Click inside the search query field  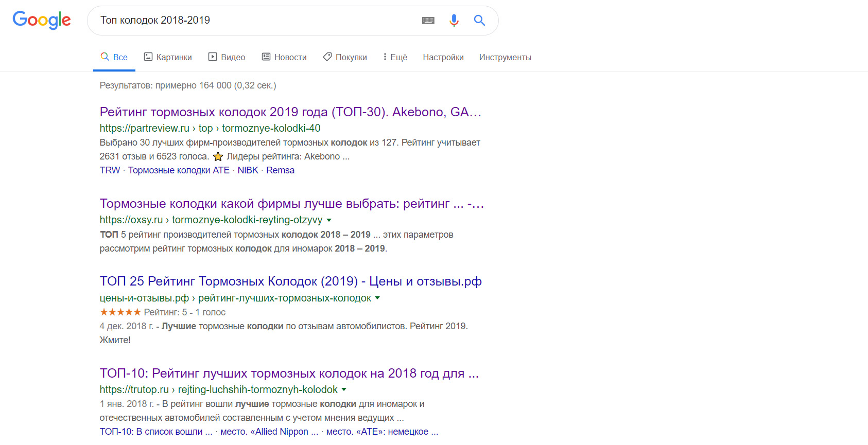click(257, 21)
